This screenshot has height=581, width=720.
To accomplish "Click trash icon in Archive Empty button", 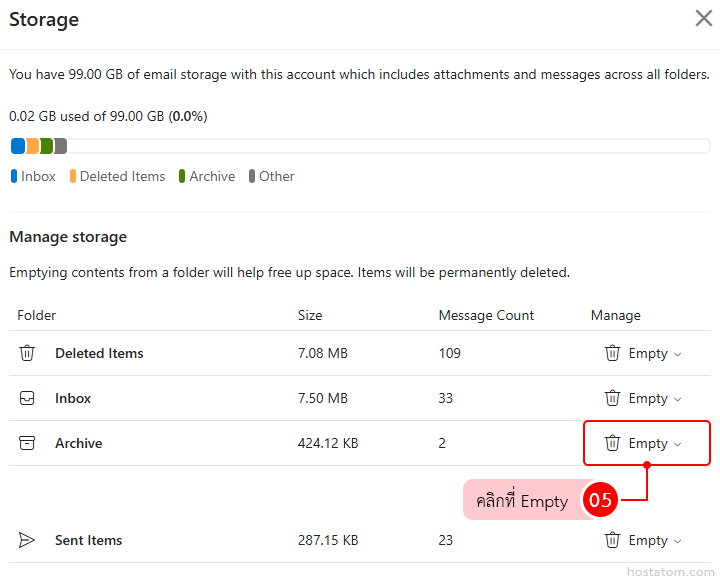I will coord(612,443).
